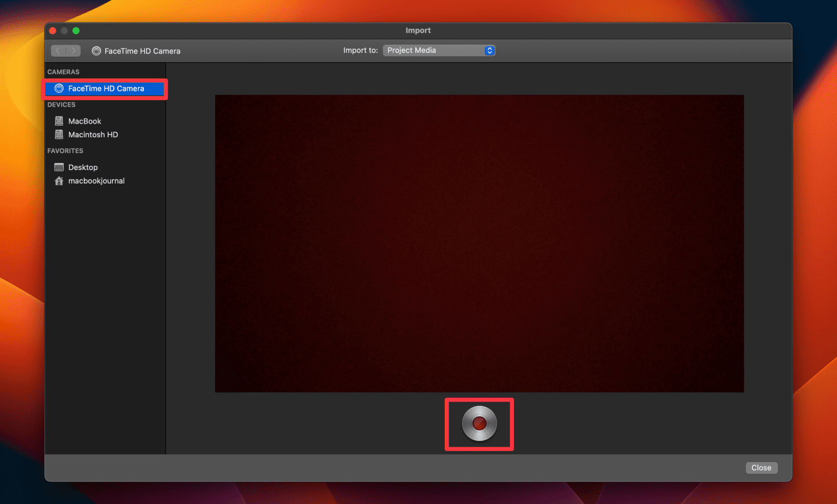Click the camera icon in the title toolbar
The image size is (837, 504).
click(96, 50)
